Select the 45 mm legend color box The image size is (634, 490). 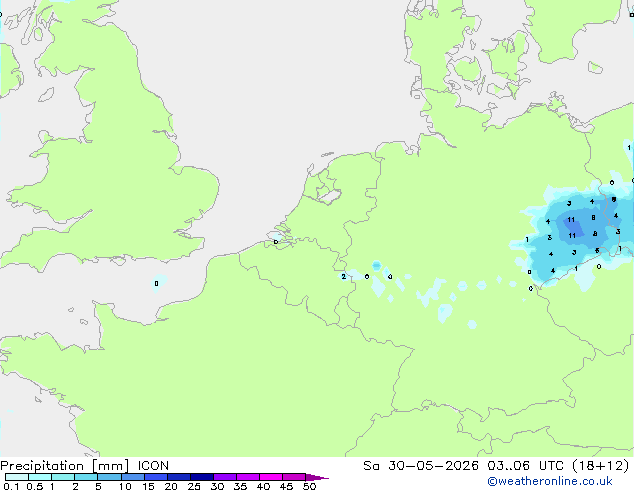(x=294, y=477)
